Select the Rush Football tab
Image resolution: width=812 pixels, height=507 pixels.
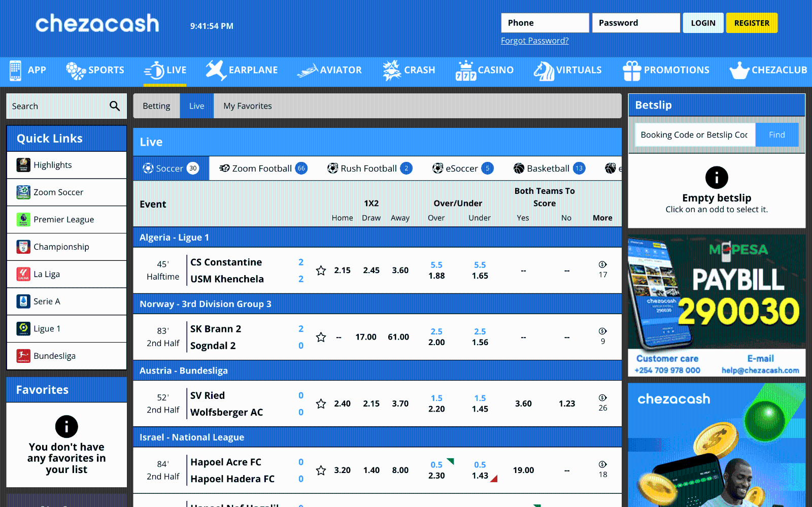tap(369, 168)
